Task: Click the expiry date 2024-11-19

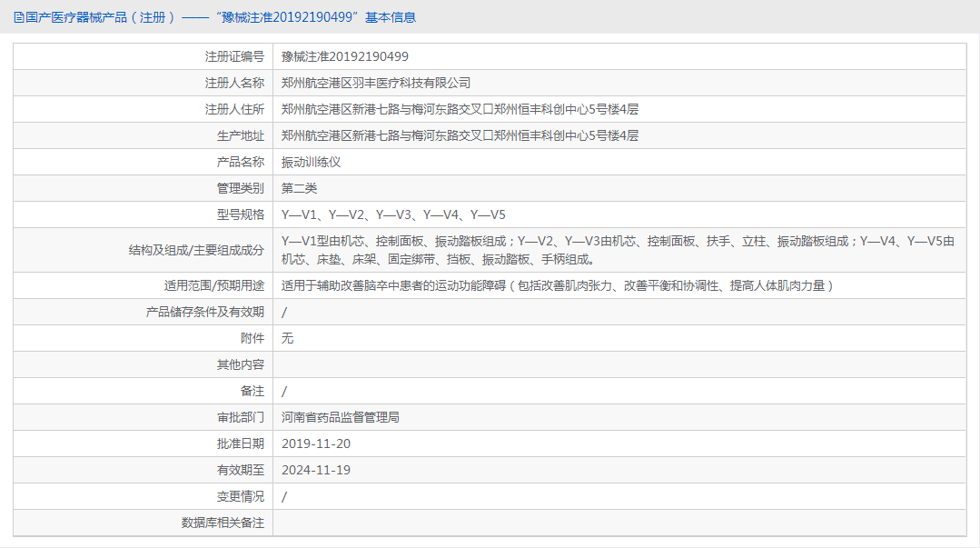Action: click(x=315, y=470)
